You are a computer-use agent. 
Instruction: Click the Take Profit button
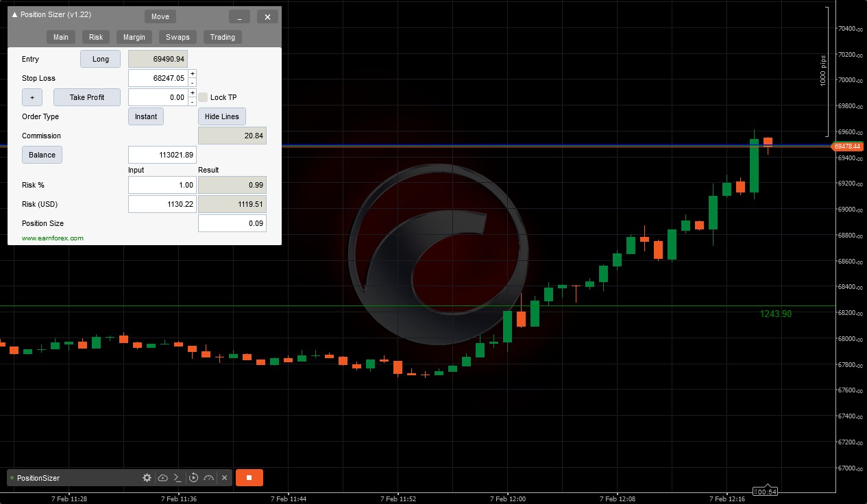pyautogui.click(x=87, y=97)
